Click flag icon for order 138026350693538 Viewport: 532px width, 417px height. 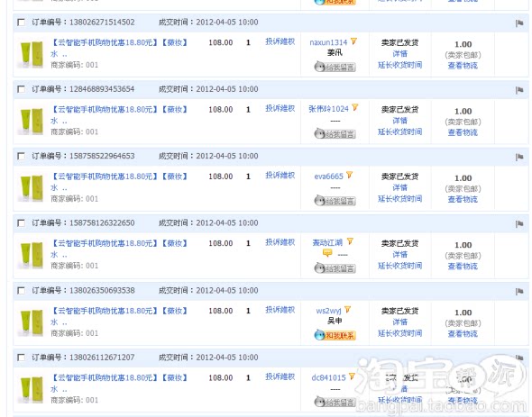pos(519,291)
